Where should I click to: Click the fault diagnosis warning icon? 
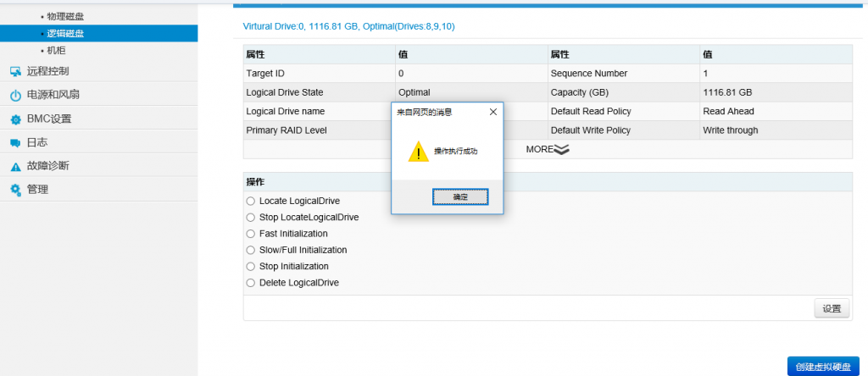point(15,167)
